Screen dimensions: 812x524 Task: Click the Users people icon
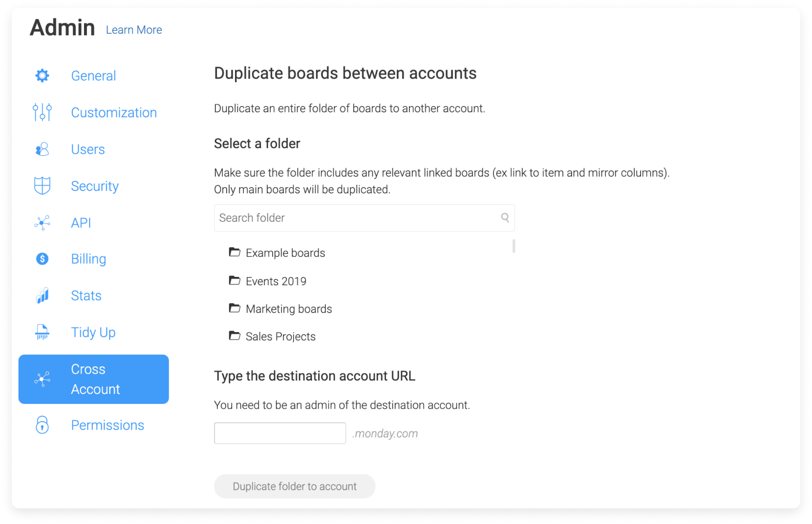click(x=43, y=149)
